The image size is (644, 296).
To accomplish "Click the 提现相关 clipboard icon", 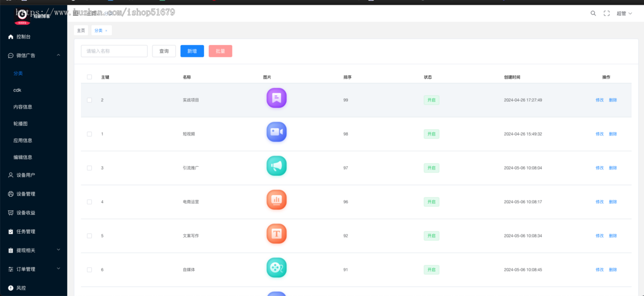I will coord(11,250).
